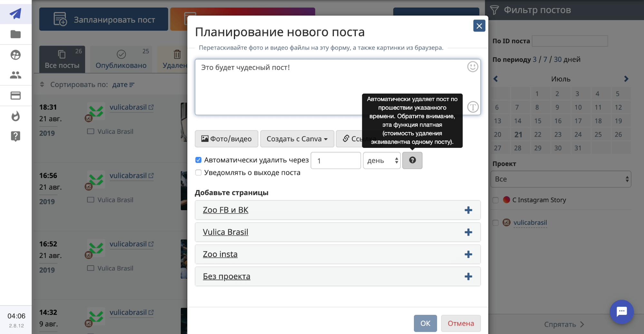Cancel with the Отмена button
644x334 pixels.
[461, 323]
